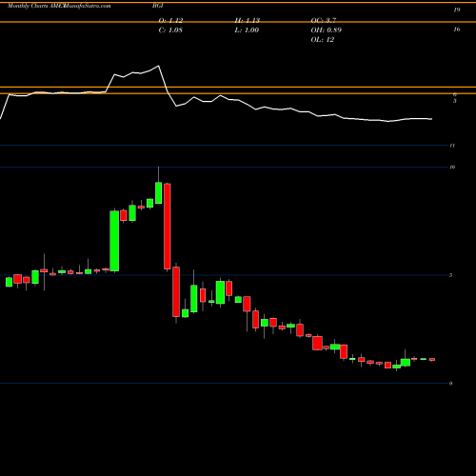This screenshot has width=476, height=476.
Task: Click the '10' price axis label
Action: pyautogui.click(x=452, y=168)
